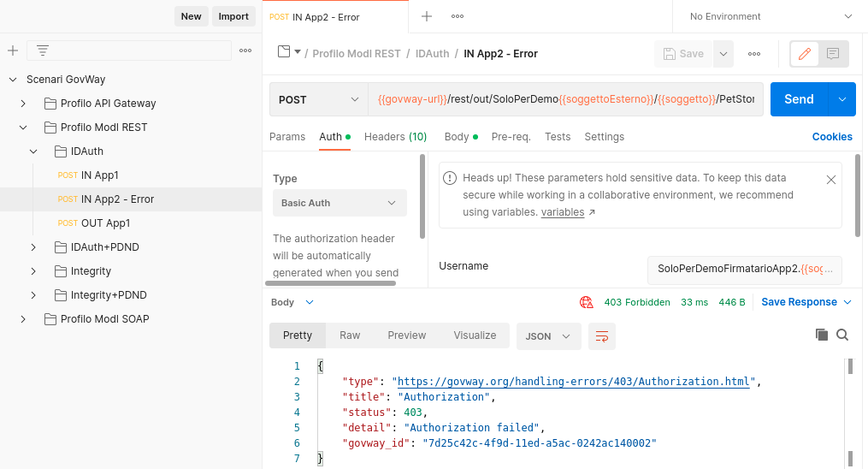Screen dimensions: 868x469
Task: Switch to edit mode with the pencil icon
Action: [x=805, y=54]
